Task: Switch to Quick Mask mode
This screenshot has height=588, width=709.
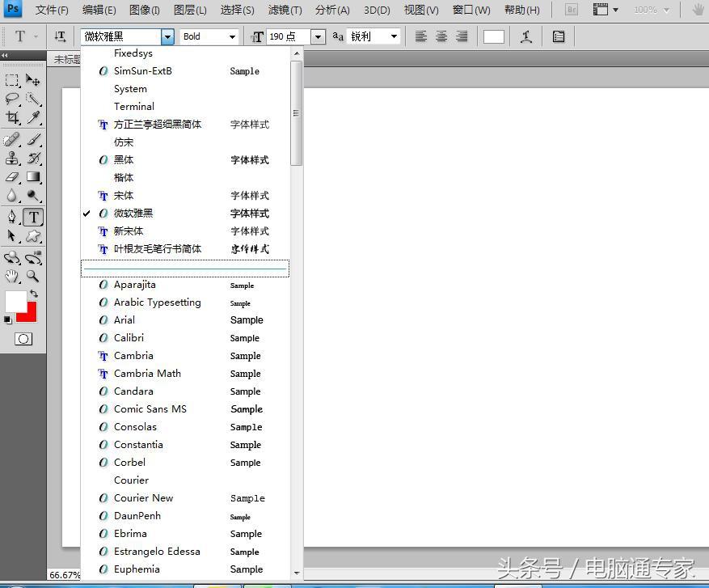Action: click(x=23, y=339)
